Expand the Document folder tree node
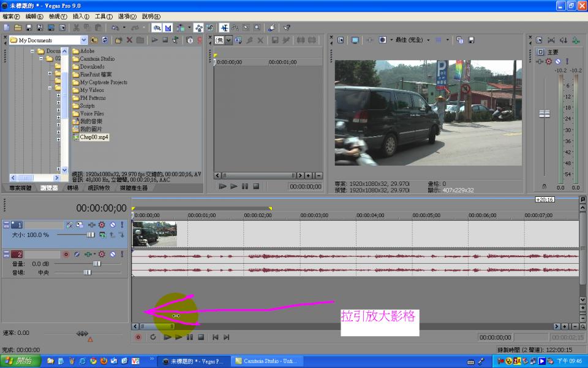588x368 pixels. point(32,51)
